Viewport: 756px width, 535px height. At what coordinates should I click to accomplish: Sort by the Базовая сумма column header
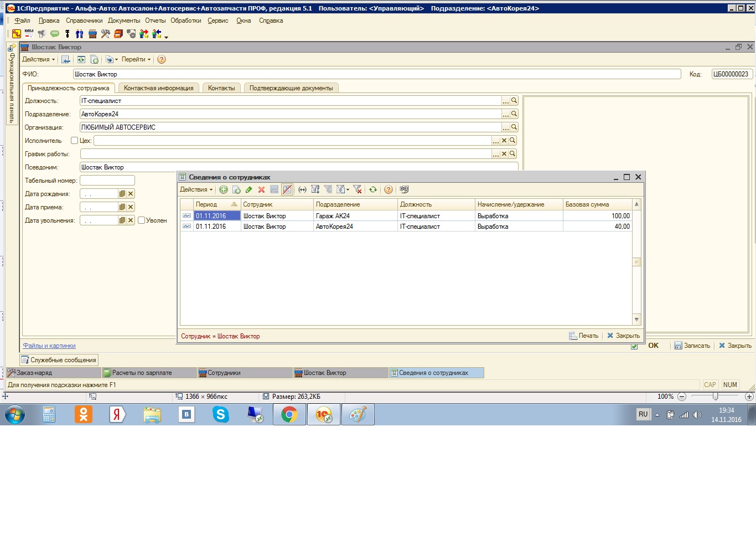[x=597, y=204]
